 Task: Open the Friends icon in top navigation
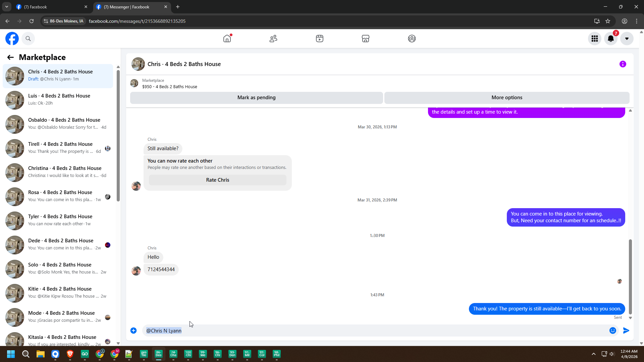[x=273, y=39]
